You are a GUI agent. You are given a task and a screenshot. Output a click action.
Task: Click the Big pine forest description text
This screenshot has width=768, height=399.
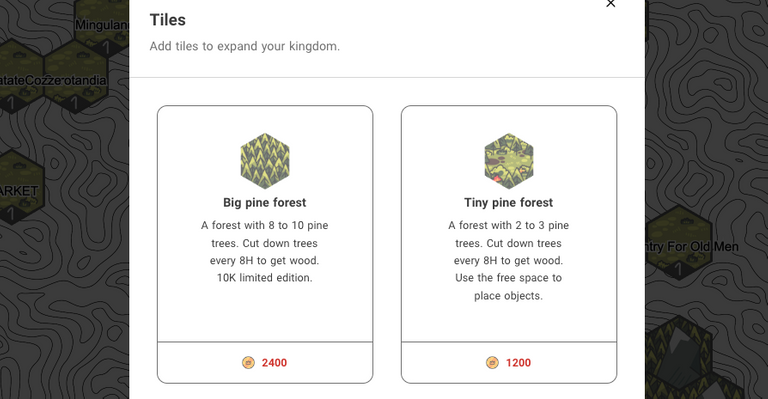coord(264,252)
